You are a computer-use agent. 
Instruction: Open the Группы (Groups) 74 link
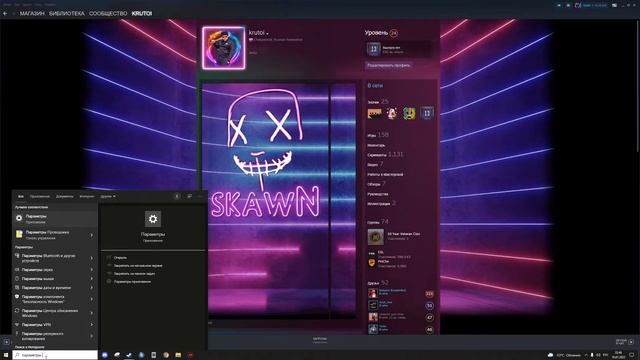tap(378, 222)
